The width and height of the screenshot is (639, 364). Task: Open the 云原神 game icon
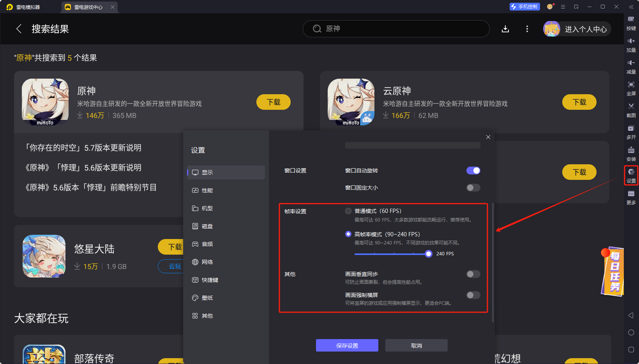[351, 102]
